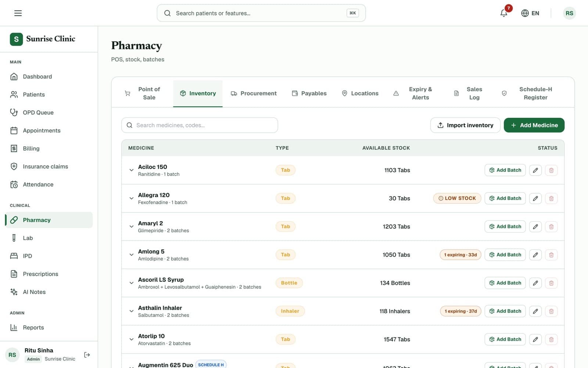Expand the Amlong 5 row

pyautogui.click(x=131, y=255)
